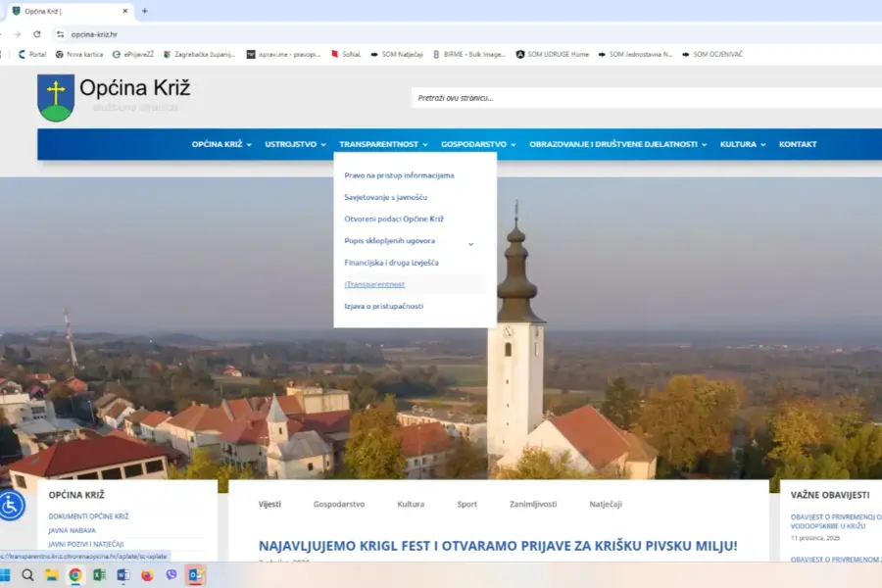Start Firefox from the taskbar
Image resolution: width=882 pixels, height=588 pixels.
(x=145, y=574)
